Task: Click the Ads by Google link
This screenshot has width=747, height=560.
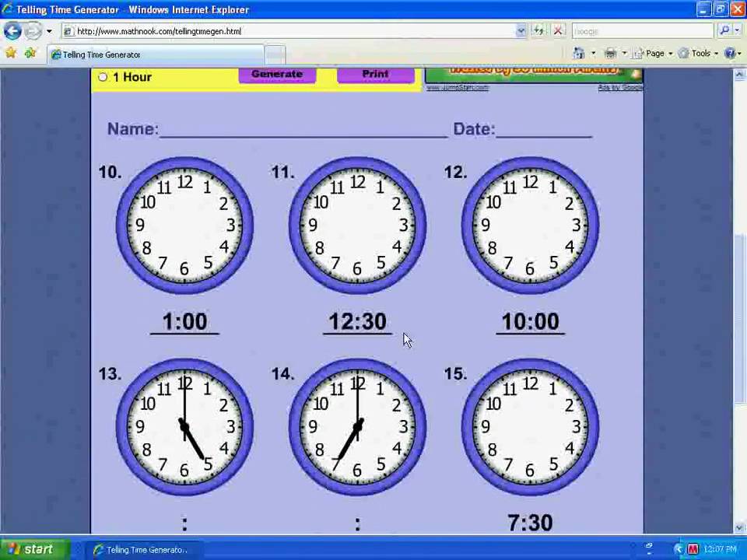Action: 620,88
